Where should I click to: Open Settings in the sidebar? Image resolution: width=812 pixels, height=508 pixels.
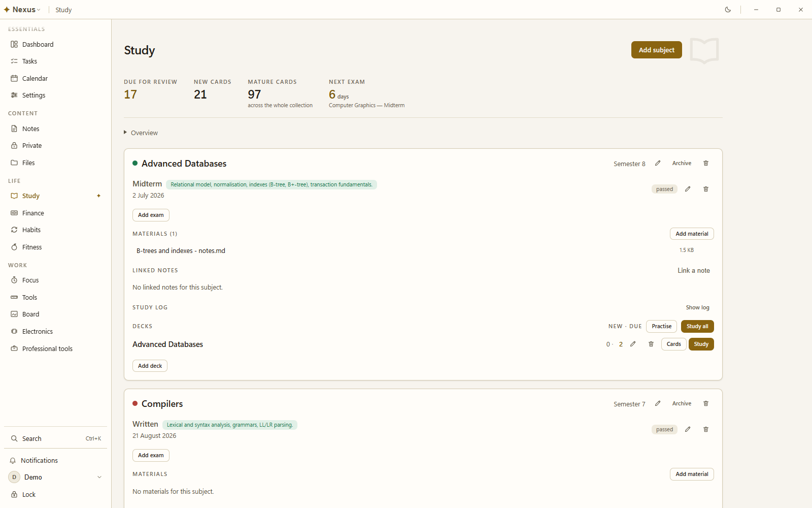pyautogui.click(x=55, y=95)
